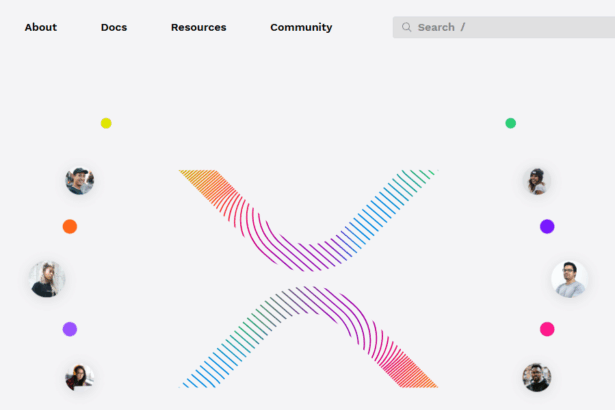
Task: Select avatar of man wearing cap
Action: click(80, 181)
